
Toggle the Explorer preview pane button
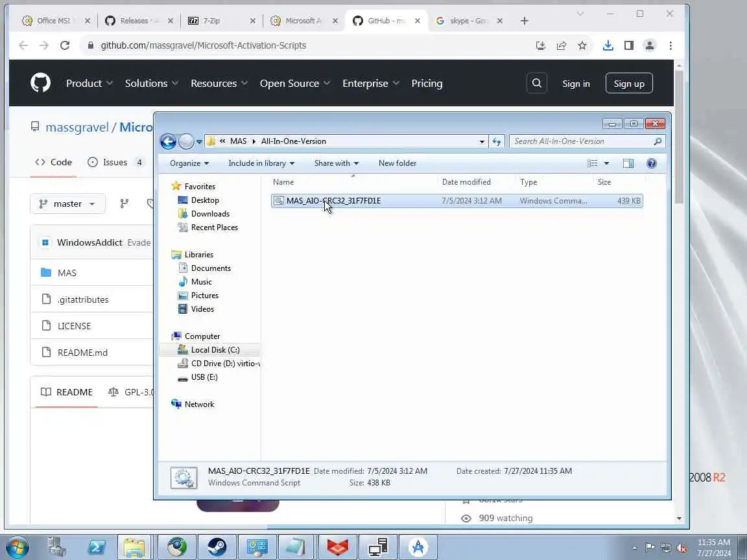tap(628, 163)
